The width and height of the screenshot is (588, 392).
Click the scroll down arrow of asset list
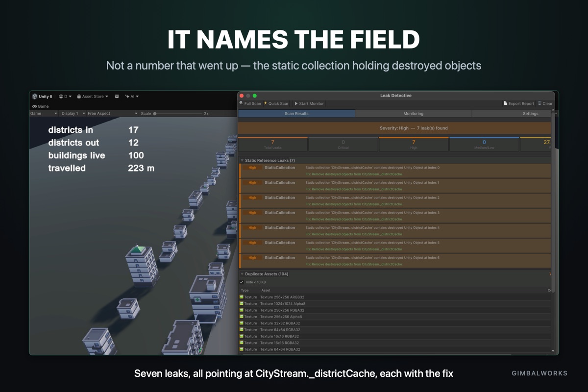point(554,351)
